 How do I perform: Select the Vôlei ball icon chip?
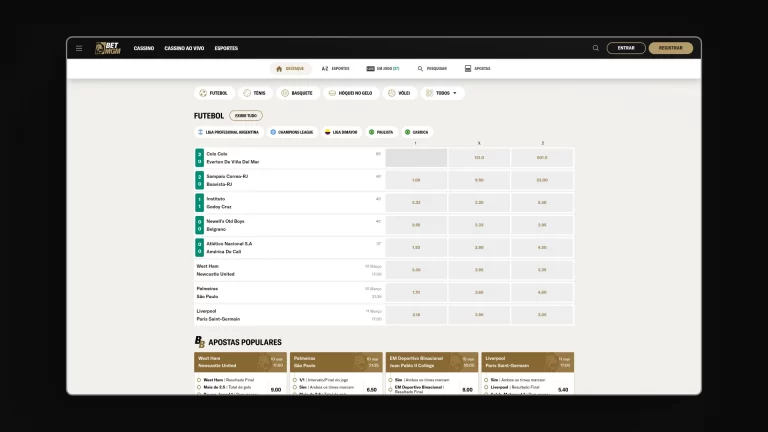point(392,93)
